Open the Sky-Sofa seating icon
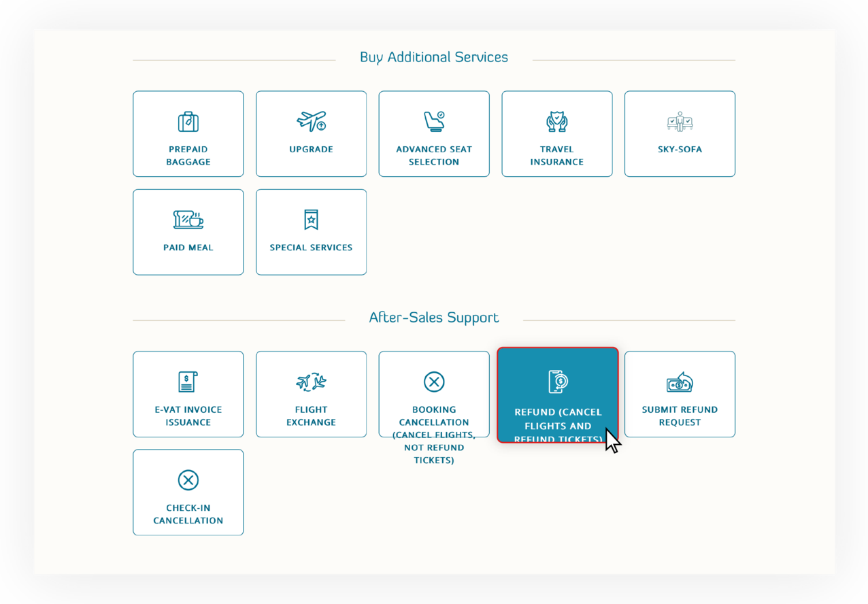This screenshot has height=604, width=868. [x=680, y=122]
